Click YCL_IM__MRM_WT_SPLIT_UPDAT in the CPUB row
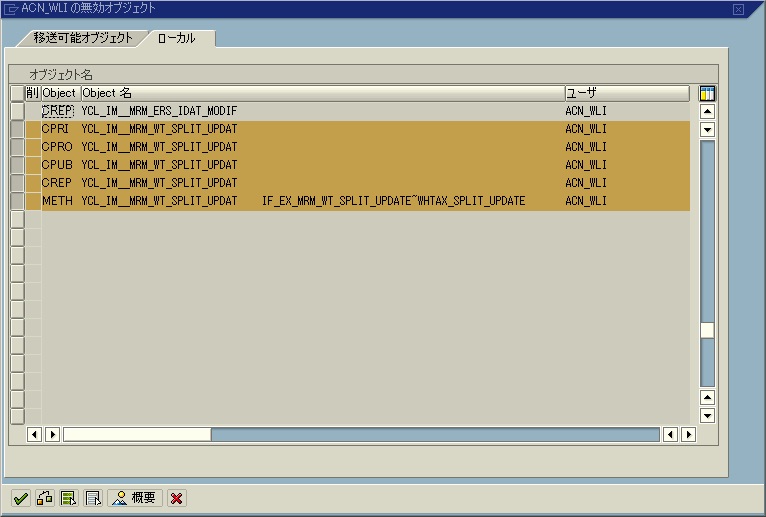Viewport: 766px width, 517px height. click(159, 165)
